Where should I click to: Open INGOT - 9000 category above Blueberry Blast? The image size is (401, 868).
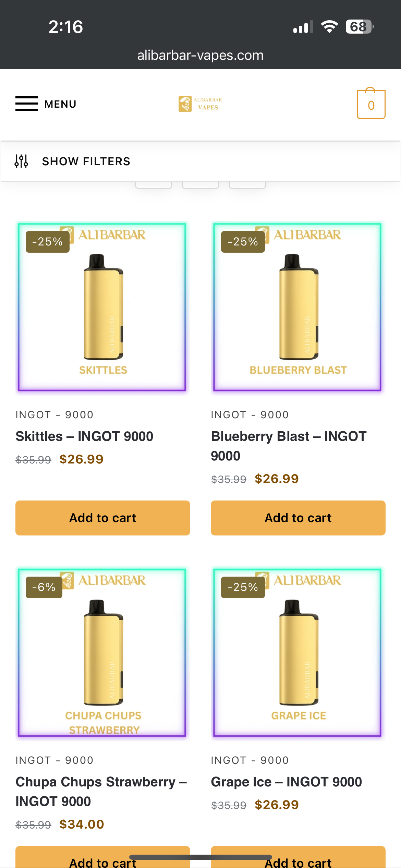coord(250,415)
